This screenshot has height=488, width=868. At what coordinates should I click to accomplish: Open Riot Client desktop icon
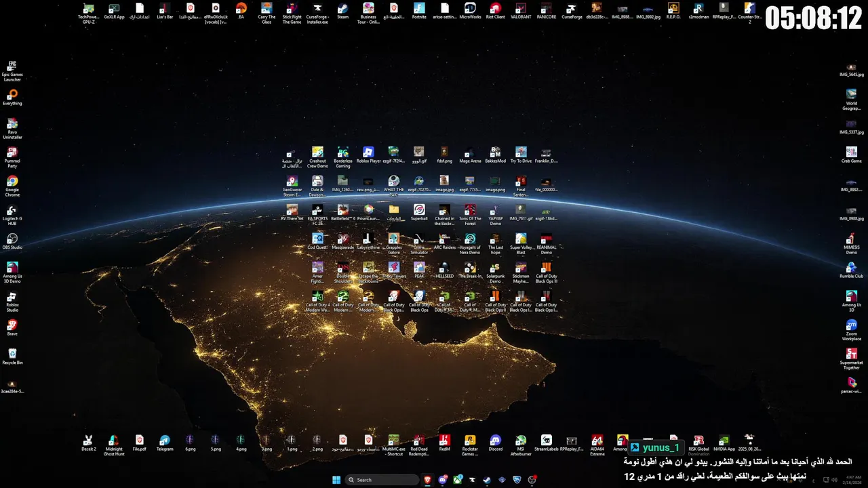(x=495, y=12)
